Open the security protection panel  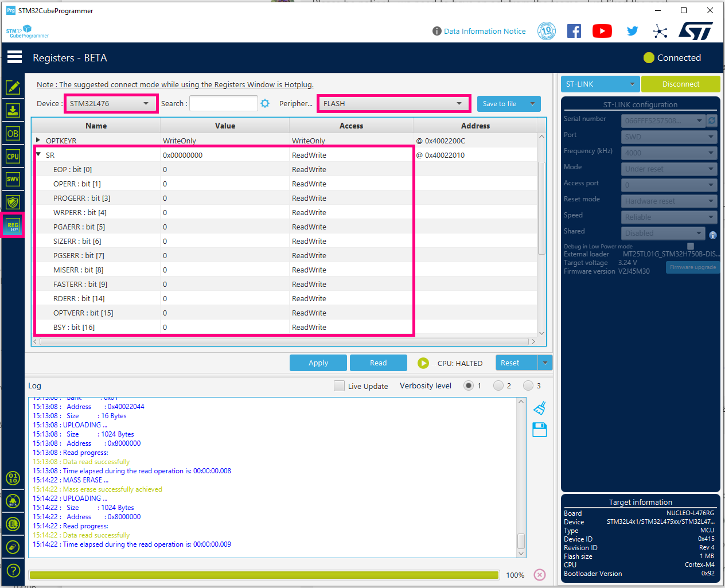pyautogui.click(x=13, y=202)
